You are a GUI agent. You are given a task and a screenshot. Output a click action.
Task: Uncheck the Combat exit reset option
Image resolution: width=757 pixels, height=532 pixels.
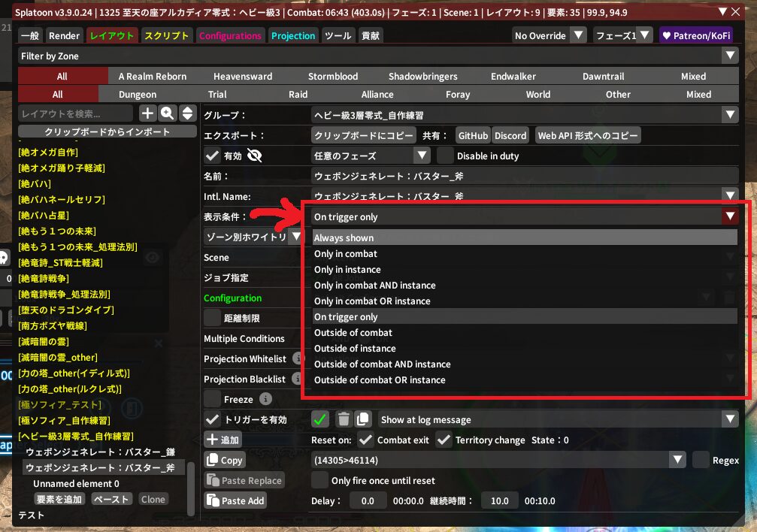coord(365,440)
